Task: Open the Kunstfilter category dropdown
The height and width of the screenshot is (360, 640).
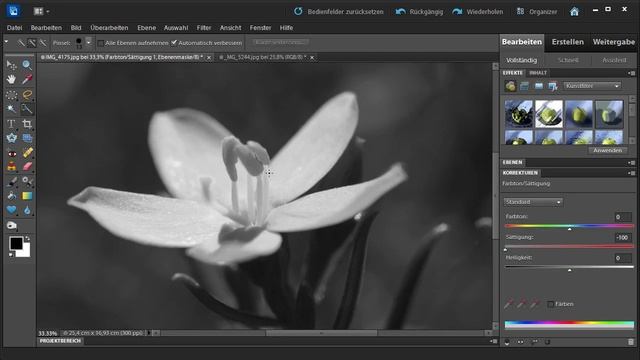Action: [x=592, y=86]
